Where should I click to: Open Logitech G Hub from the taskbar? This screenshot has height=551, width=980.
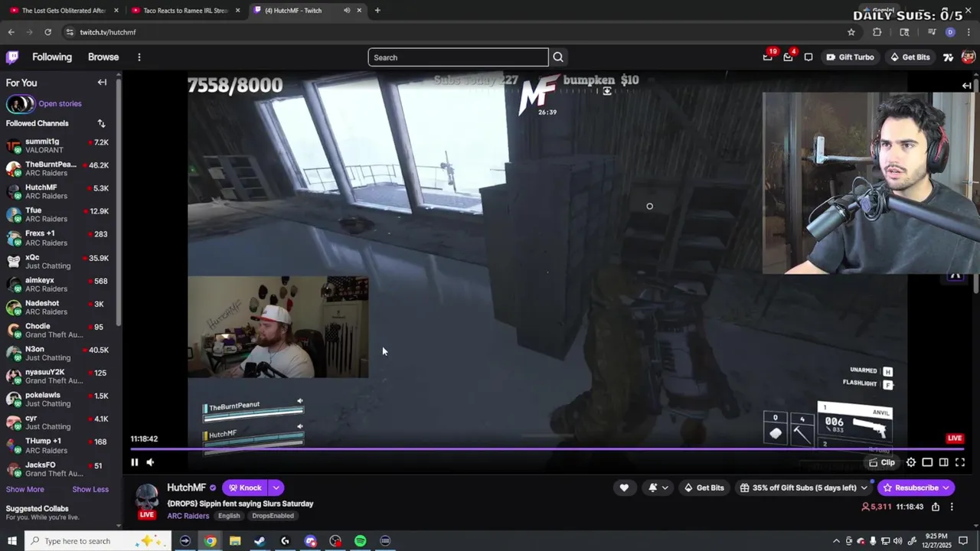(x=285, y=541)
